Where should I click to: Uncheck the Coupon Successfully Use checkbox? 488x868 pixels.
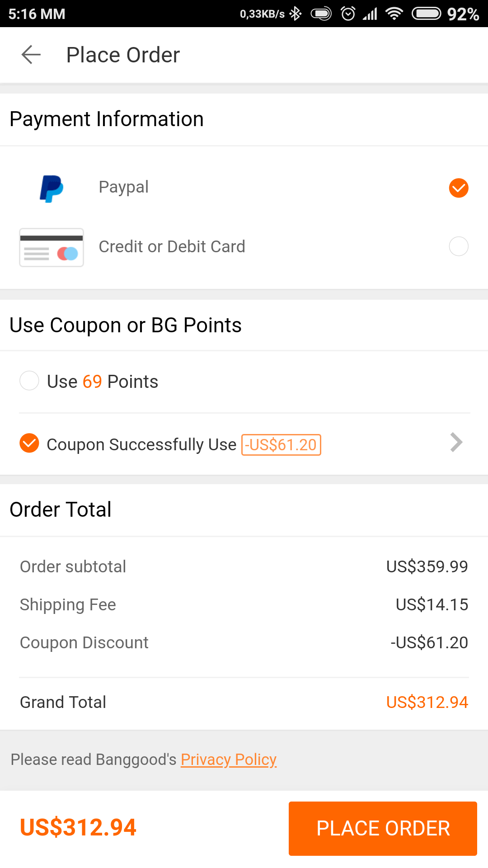coord(29,443)
